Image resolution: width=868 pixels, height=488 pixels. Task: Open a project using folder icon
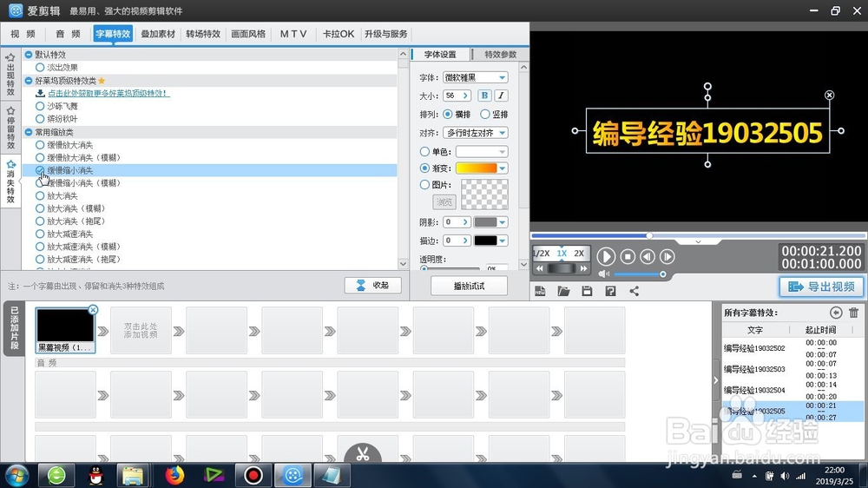click(563, 292)
